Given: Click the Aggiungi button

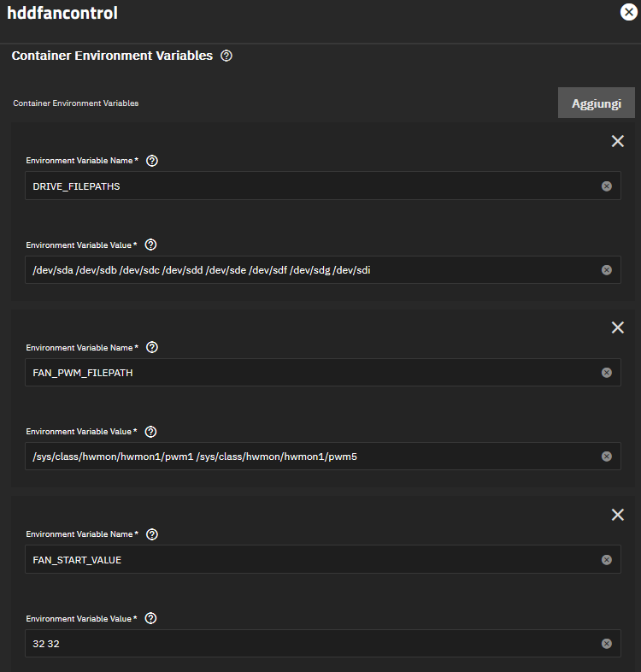Looking at the screenshot, I should pyautogui.click(x=596, y=103).
